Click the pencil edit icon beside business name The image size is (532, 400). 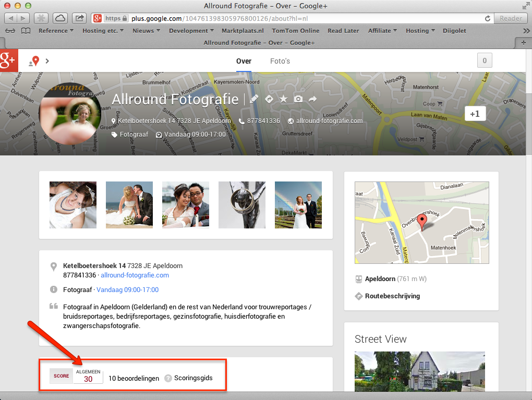254,99
